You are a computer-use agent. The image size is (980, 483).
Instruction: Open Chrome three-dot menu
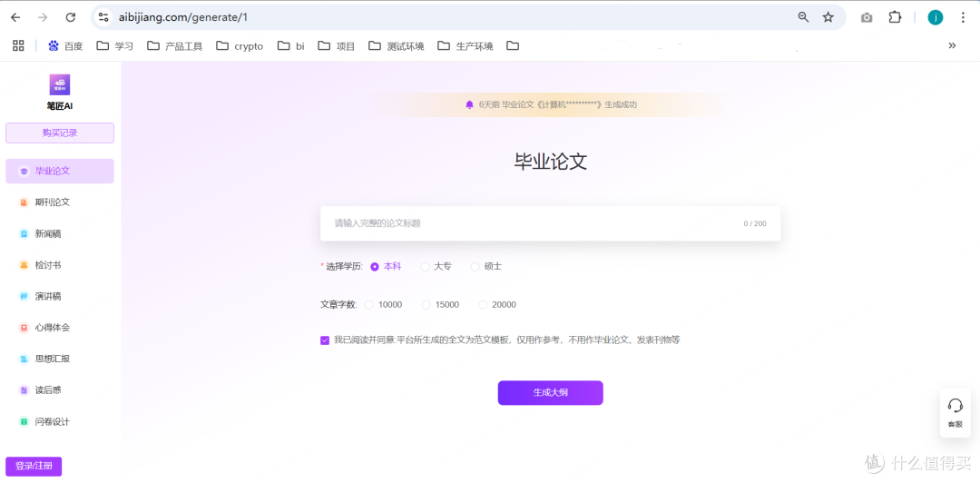coord(963,17)
